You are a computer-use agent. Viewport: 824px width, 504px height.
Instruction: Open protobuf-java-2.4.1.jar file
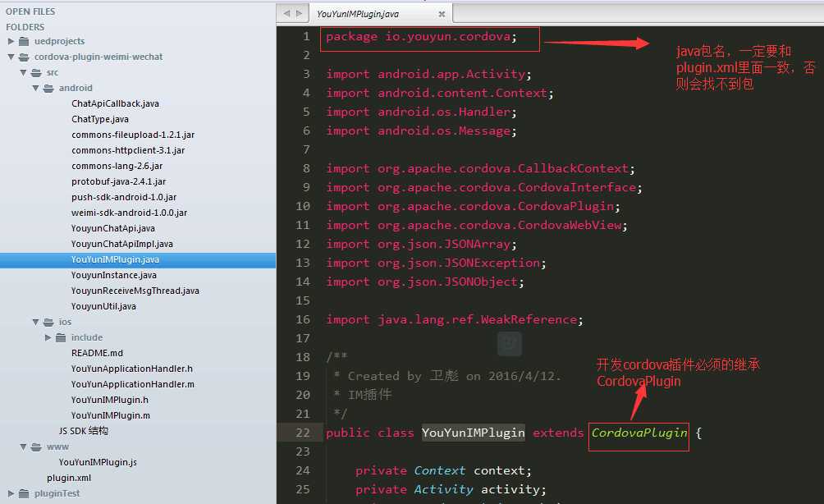point(119,181)
